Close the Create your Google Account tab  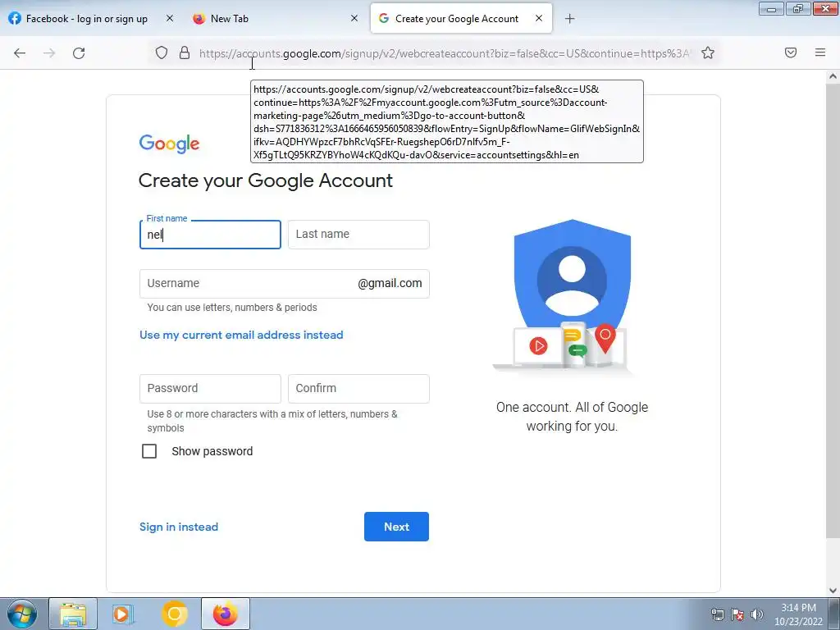539,18
